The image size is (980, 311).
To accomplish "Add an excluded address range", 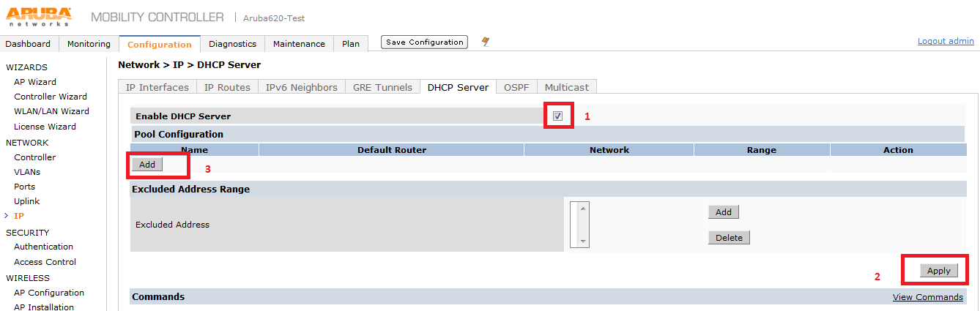I will 723,212.
